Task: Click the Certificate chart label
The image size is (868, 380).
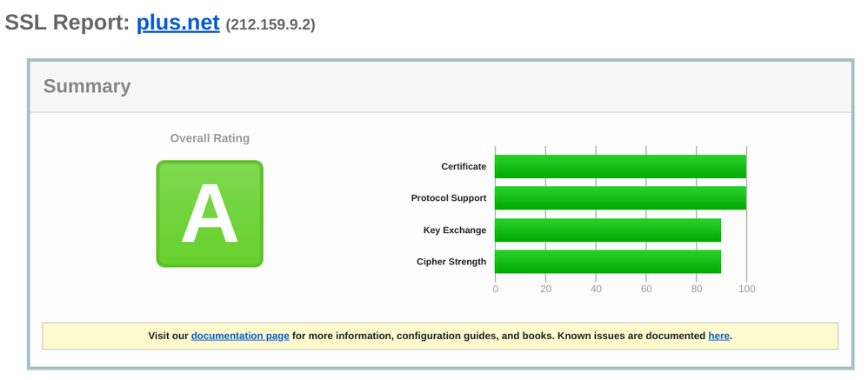Action: click(464, 167)
